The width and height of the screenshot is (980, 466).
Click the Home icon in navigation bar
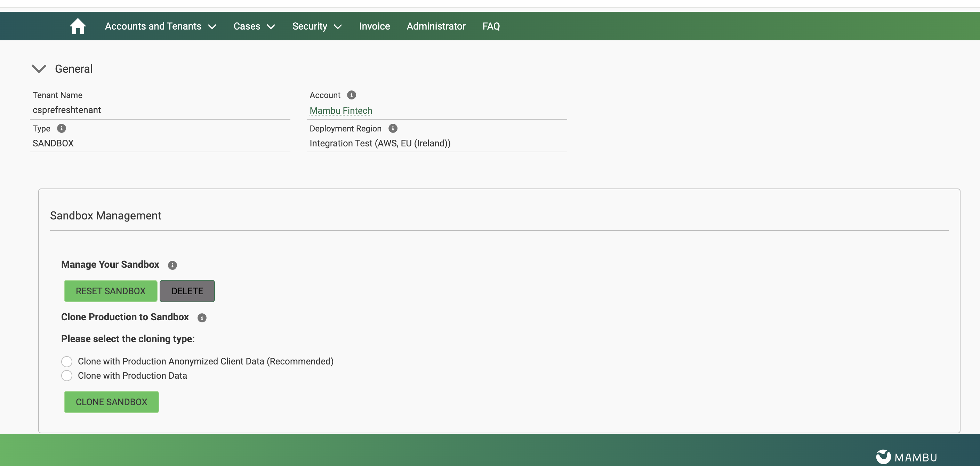coord(78,26)
